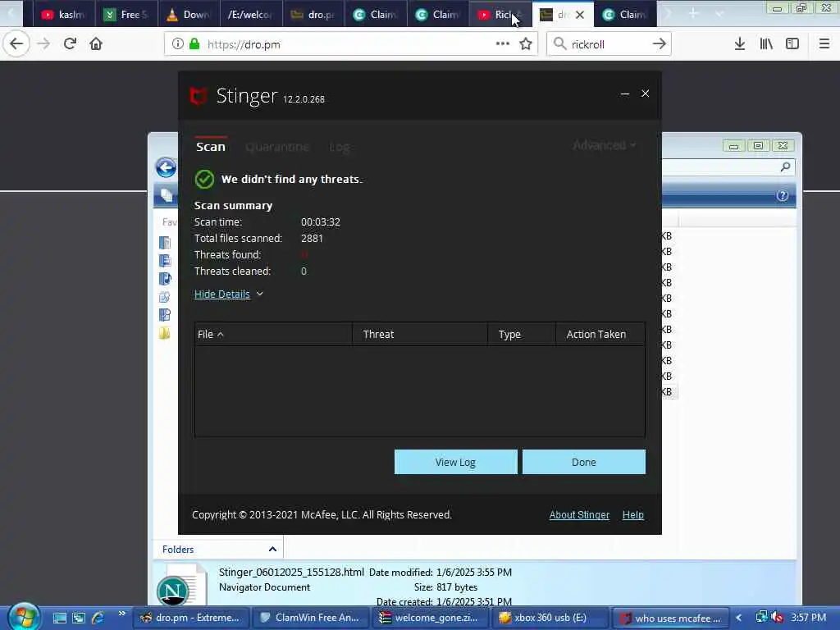Open the Quarantine tab in Stinger
This screenshot has height=630, width=840.
(277, 147)
